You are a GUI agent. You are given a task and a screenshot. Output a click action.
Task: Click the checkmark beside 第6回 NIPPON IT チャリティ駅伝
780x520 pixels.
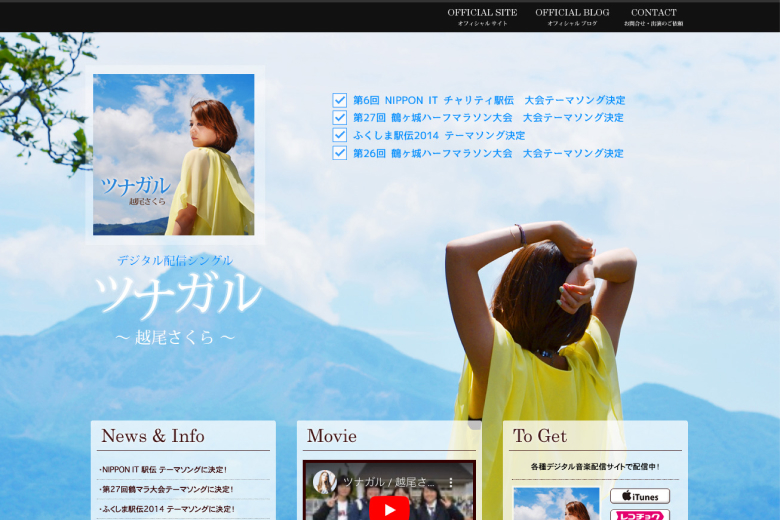(340, 100)
